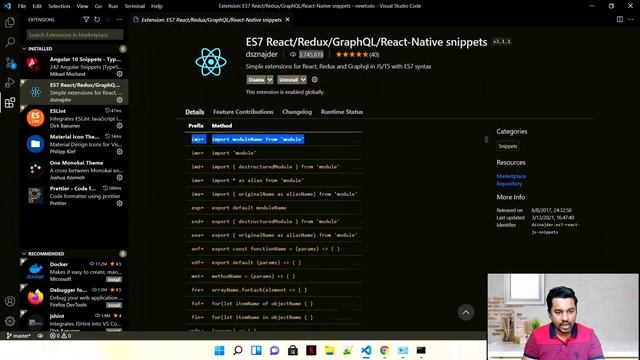Click the master branch status bar item
640x360 pixels.
[x=18, y=336]
